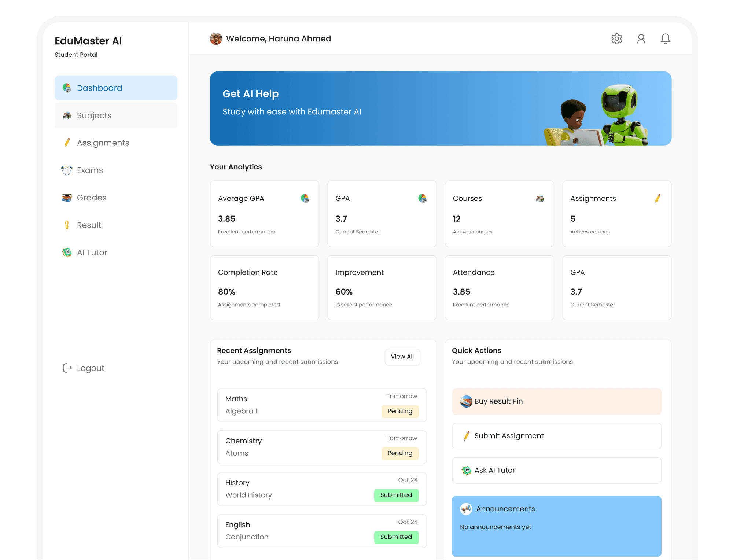Screen dimensions: 733x560
Task: Click the user profile icon
Action: (641, 39)
